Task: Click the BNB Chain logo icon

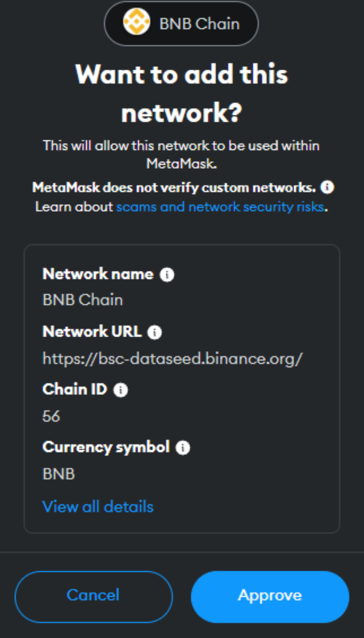Action: coord(136,24)
